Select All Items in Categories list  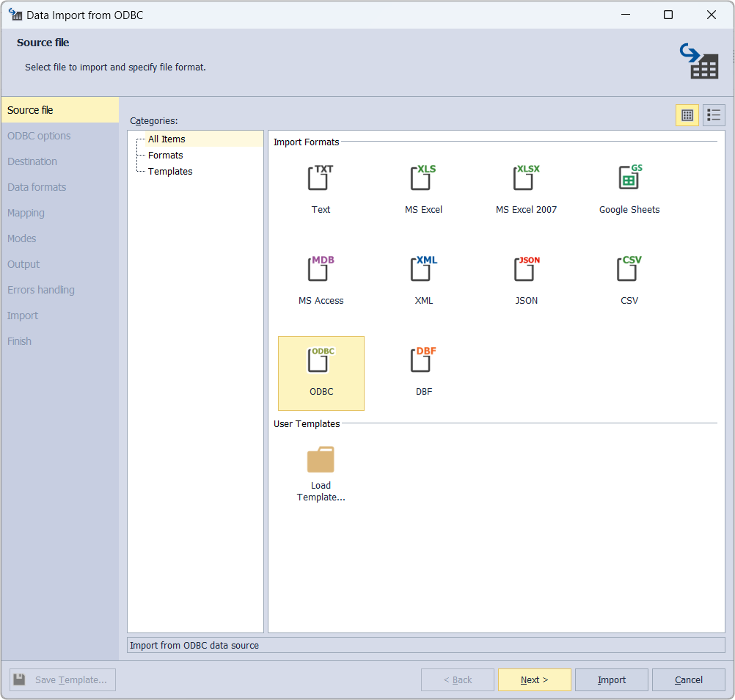point(167,139)
